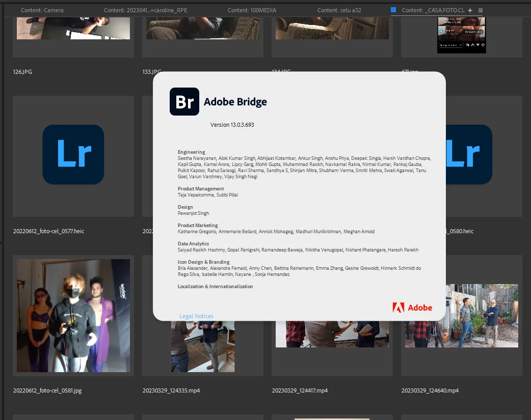
Task: Select the 20230329_124335.mp4 video thumbnail
Action: coord(202,347)
